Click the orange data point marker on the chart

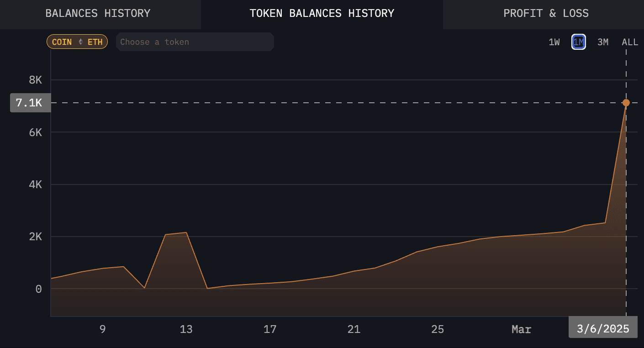(x=626, y=103)
